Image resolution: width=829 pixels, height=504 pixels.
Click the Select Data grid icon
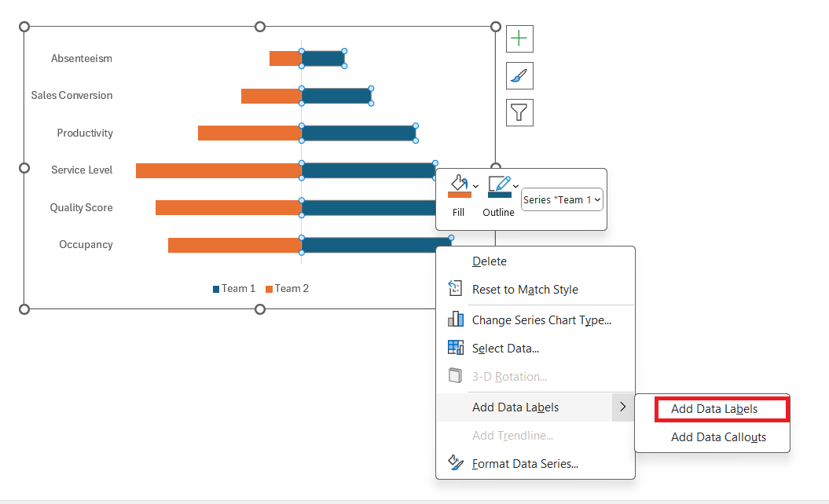click(455, 348)
